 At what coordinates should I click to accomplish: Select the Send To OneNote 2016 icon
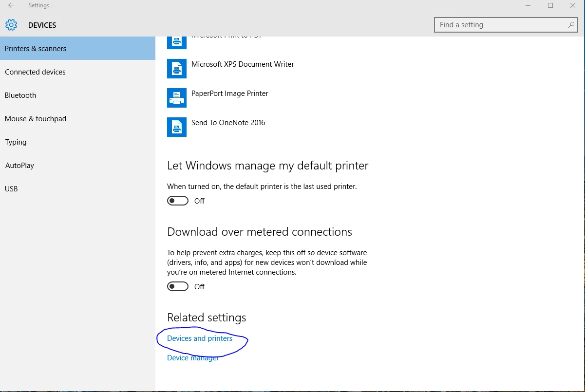click(x=177, y=127)
